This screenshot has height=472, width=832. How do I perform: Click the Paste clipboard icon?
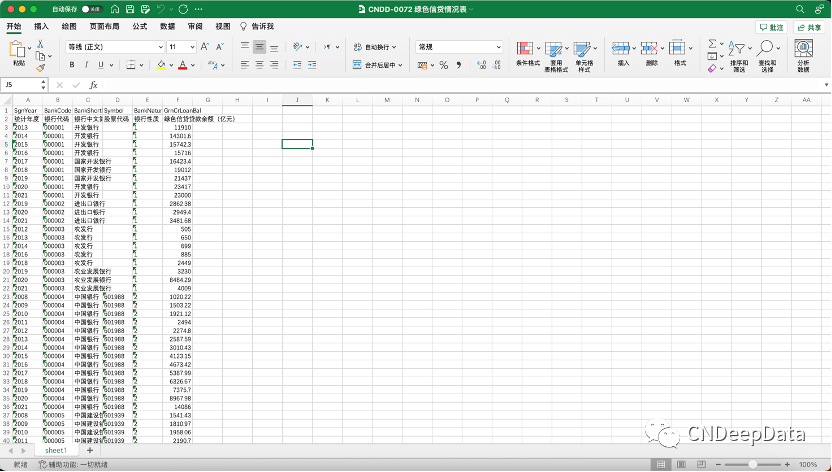click(x=17, y=49)
